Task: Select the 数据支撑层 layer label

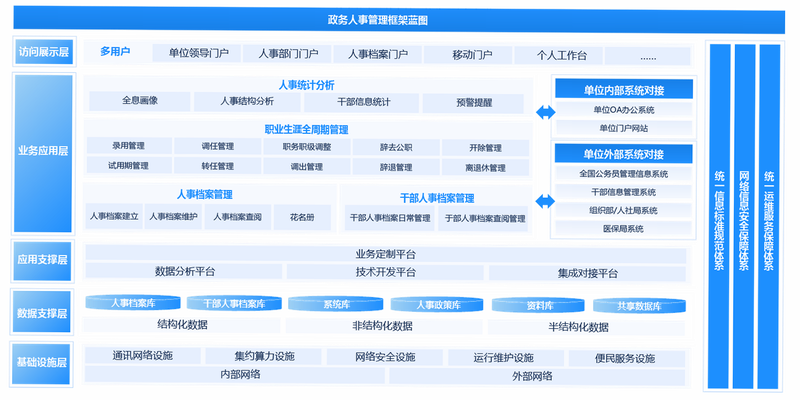Action: point(42,313)
